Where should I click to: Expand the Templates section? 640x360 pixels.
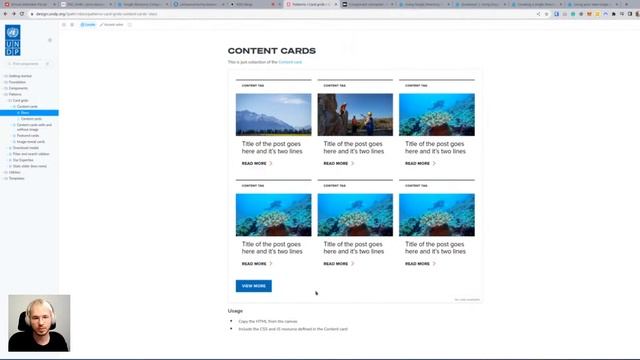16,178
